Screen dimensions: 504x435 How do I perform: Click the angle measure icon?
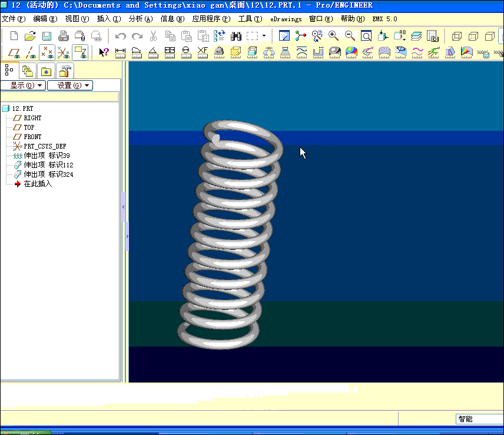pos(153,52)
